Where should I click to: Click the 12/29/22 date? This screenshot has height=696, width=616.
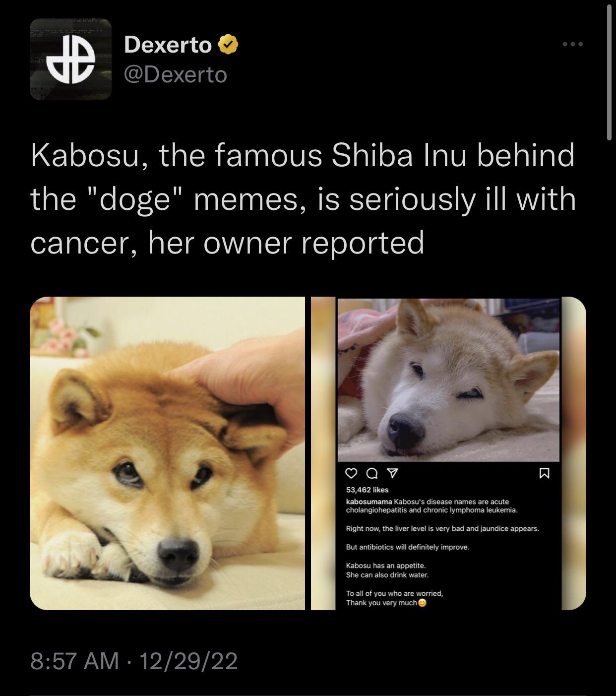coord(188,661)
